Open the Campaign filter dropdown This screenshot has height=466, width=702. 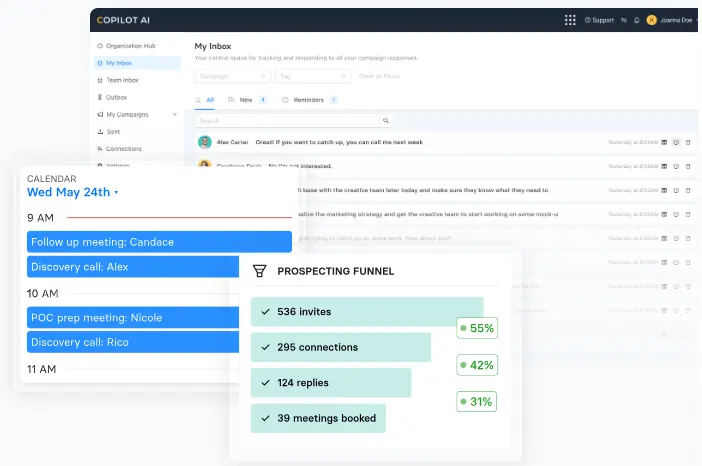pyautogui.click(x=232, y=76)
